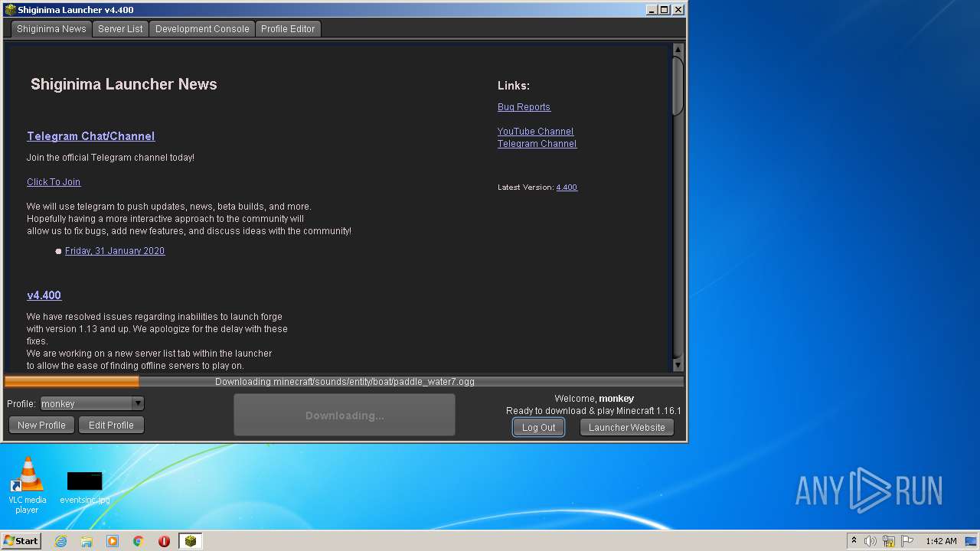This screenshot has width=980, height=551.
Task: Follow the Click To Join link
Action: click(54, 182)
